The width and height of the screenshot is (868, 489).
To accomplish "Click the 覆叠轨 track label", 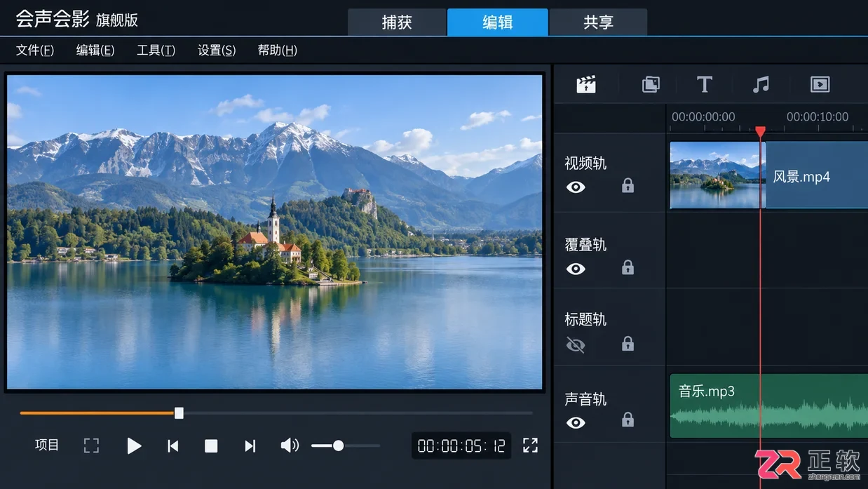I will (585, 245).
